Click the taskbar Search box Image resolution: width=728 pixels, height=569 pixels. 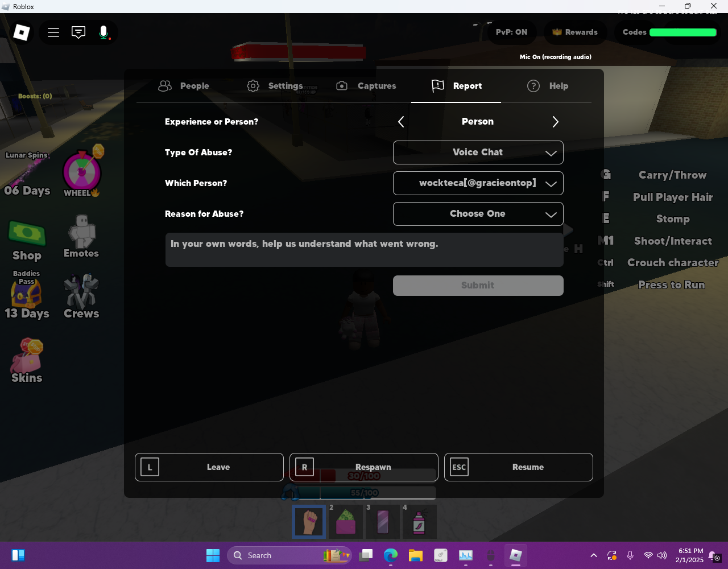(289, 555)
